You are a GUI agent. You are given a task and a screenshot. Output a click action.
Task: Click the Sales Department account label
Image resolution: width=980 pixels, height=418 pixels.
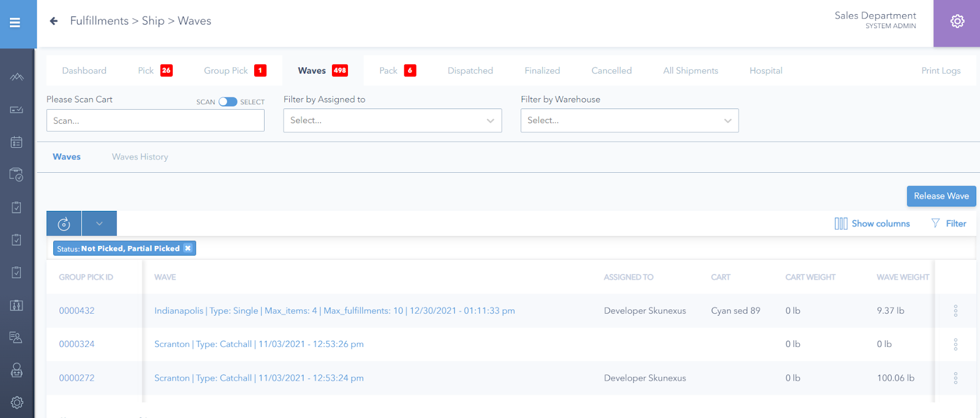pyautogui.click(x=875, y=16)
